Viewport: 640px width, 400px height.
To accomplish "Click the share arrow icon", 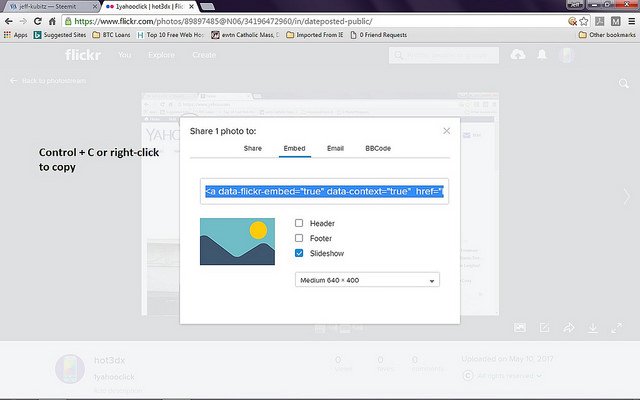I will pos(569,327).
